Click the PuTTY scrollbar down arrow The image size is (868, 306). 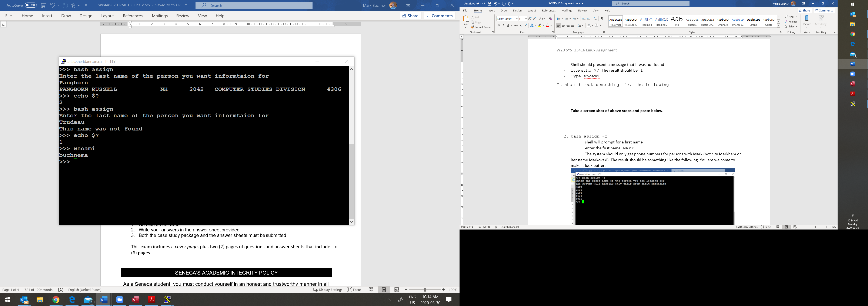click(x=351, y=221)
